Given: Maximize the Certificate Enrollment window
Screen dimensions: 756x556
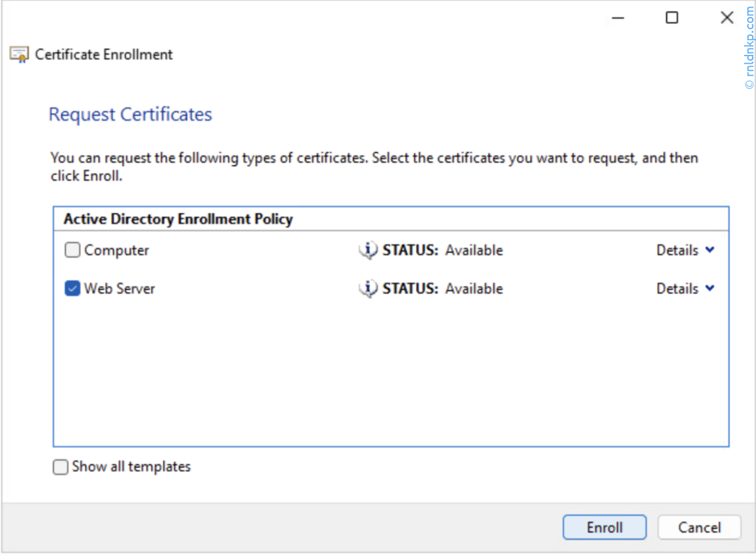Looking at the screenshot, I should (672, 18).
